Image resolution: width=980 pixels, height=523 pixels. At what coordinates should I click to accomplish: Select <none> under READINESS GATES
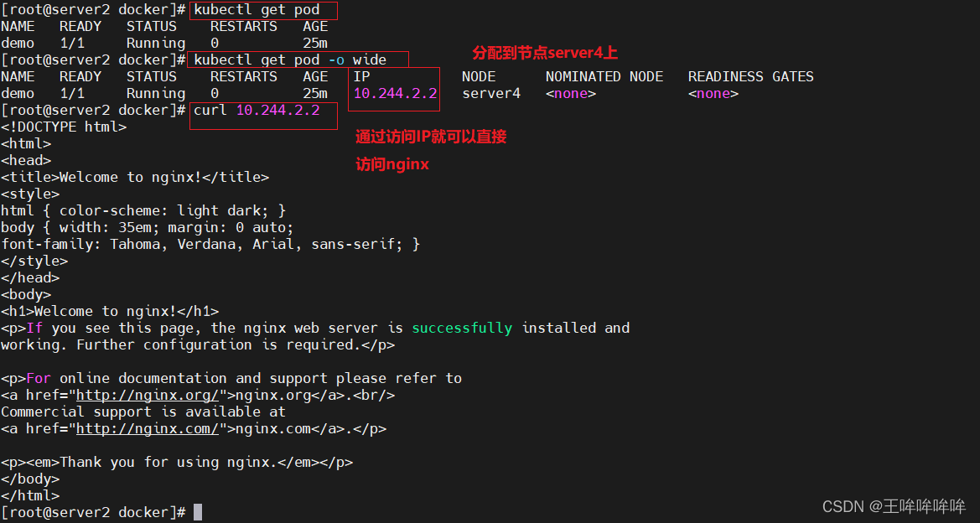[713, 93]
